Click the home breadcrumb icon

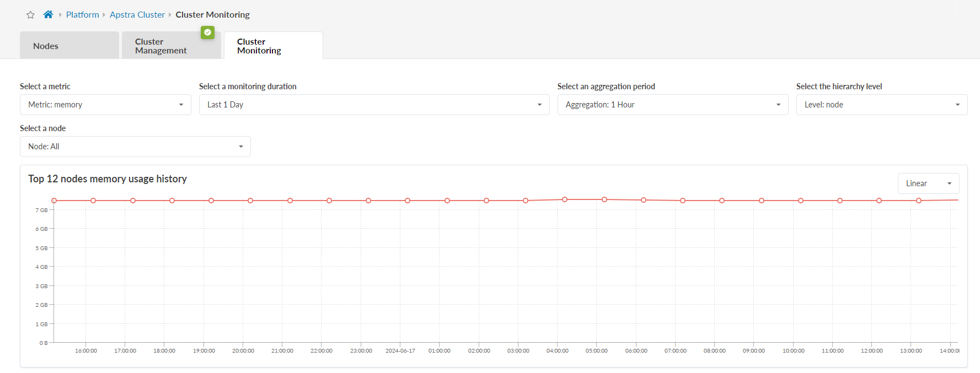coord(48,14)
